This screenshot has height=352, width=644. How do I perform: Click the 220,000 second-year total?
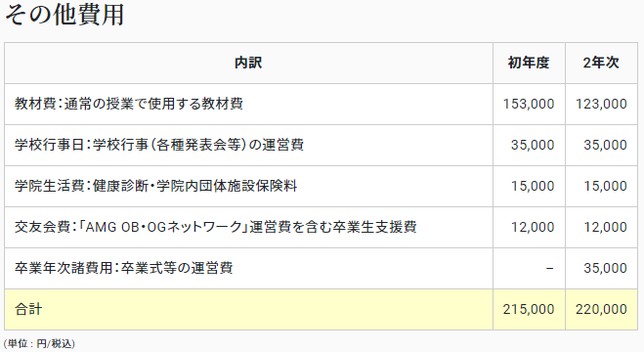pyautogui.click(x=601, y=309)
